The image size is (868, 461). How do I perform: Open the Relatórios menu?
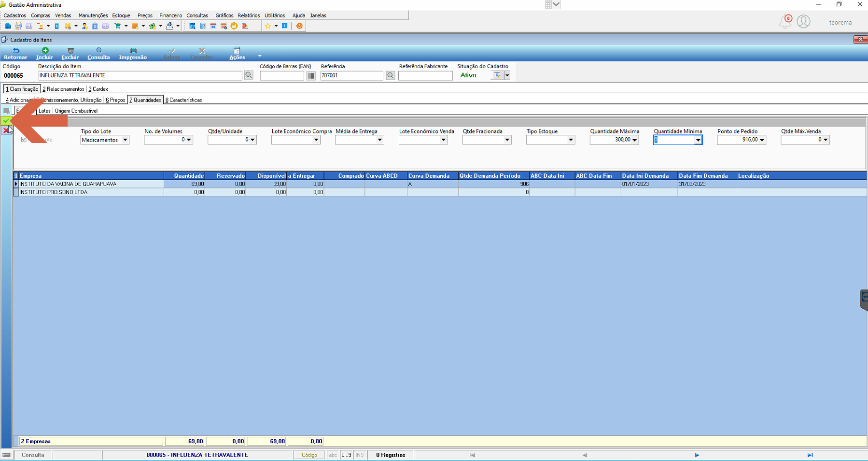pyautogui.click(x=249, y=15)
